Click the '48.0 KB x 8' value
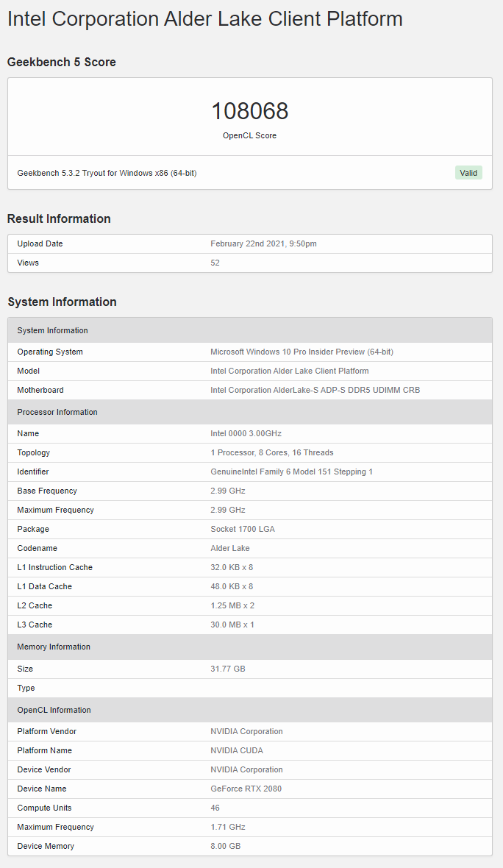This screenshot has height=868, width=503. click(232, 586)
